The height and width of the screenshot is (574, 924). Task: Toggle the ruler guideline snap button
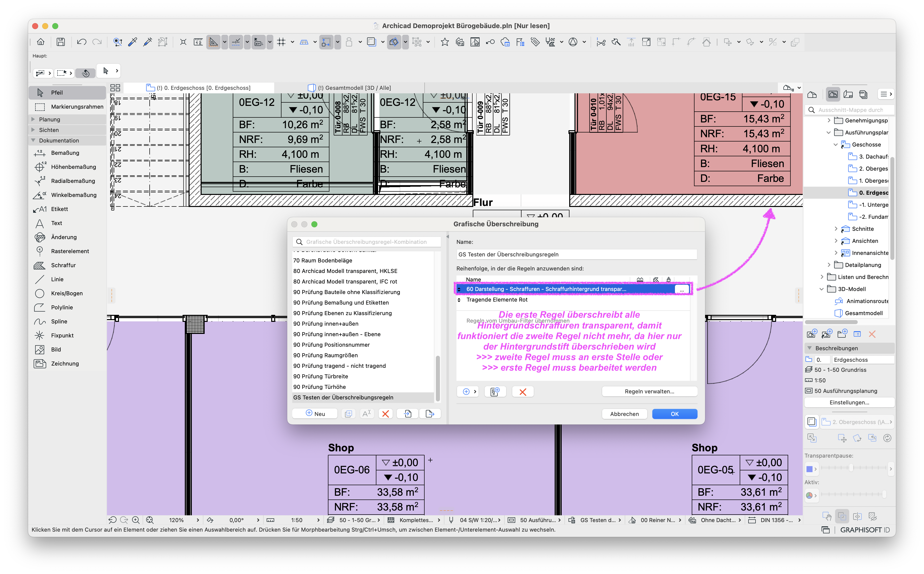[x=213, y=42]
